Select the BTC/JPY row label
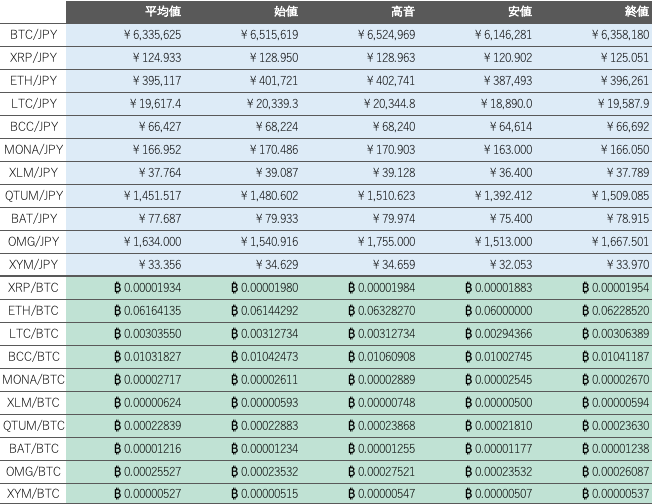This screenshot has width=652, height=504. (33, 35)
